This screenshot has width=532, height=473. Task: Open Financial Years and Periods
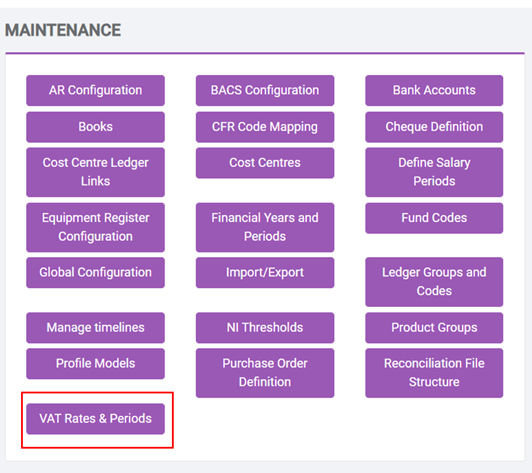point(265,227)
